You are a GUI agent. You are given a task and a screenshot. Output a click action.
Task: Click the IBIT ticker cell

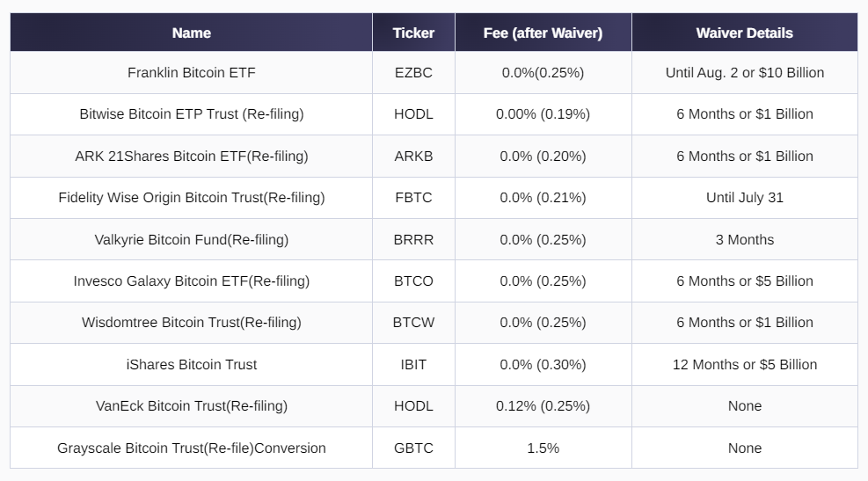(413, 364)
